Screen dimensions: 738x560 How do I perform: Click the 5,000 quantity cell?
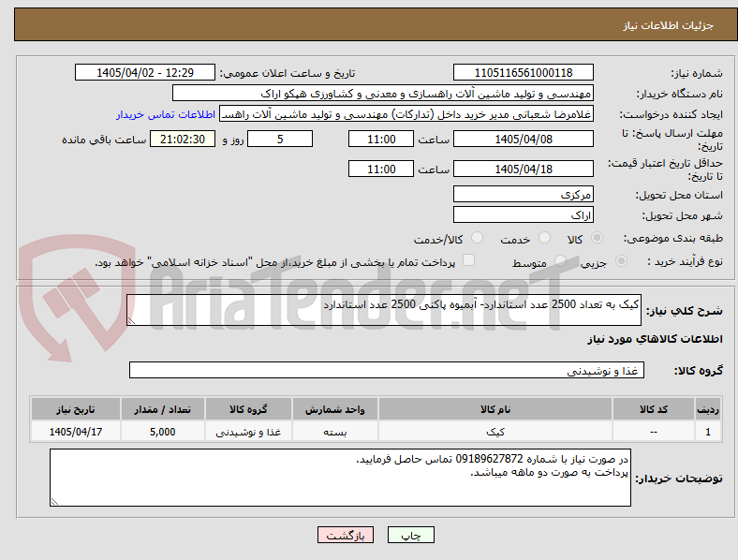coord(162,431)
